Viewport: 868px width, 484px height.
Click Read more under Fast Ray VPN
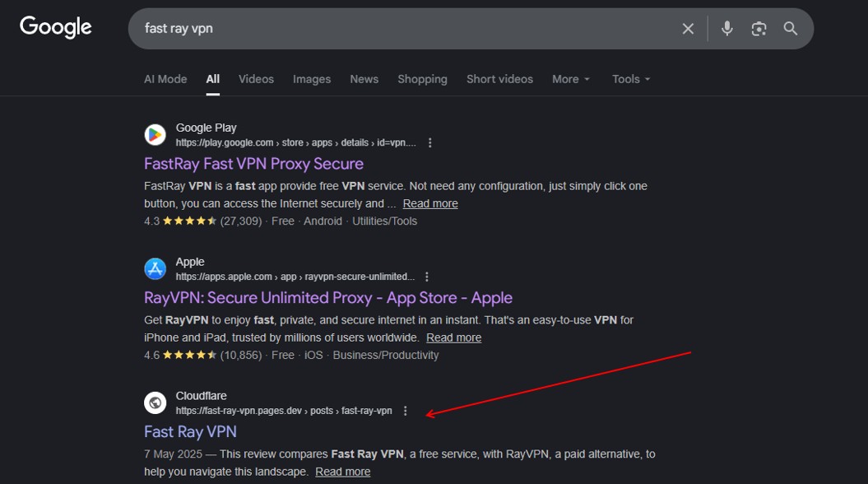342,472
